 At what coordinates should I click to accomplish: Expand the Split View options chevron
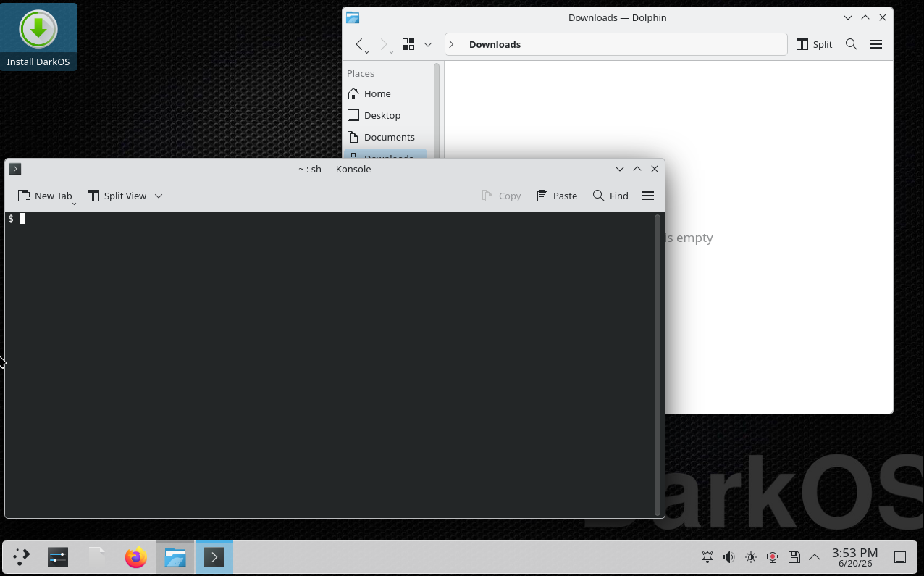click(x=159, y=196)
